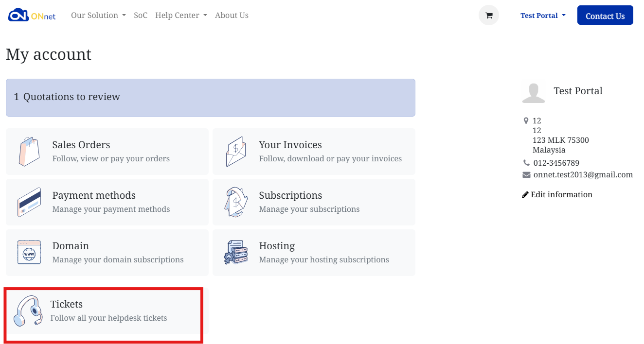Go to the SoC menu item
The image size is (644, 344).
pos(141,16)
